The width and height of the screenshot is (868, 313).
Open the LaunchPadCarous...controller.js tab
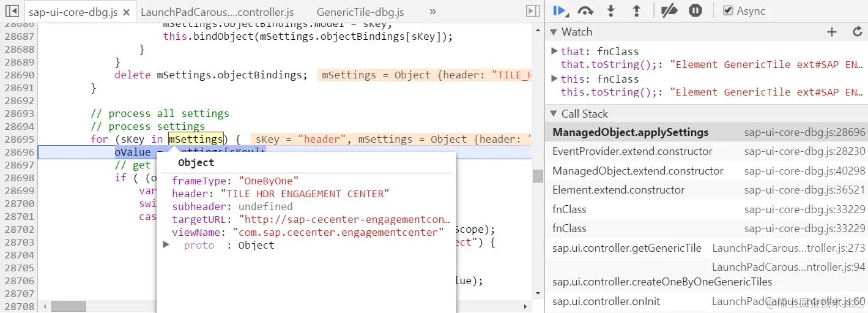pyautogui.click(x=217, y=12)
